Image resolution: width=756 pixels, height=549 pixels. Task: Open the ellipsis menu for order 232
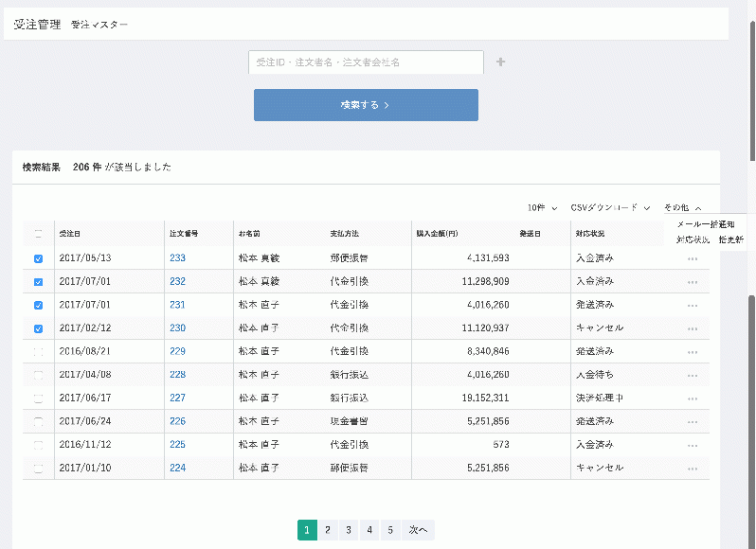693,282
